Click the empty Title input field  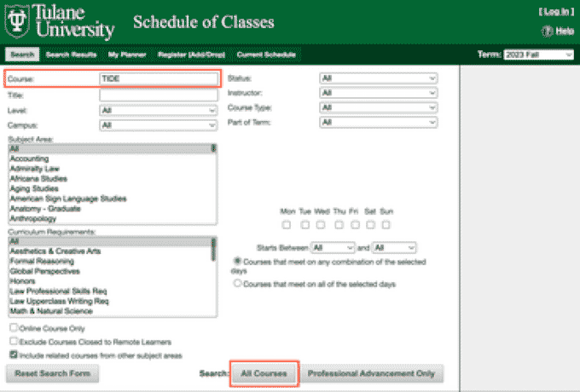159,95
